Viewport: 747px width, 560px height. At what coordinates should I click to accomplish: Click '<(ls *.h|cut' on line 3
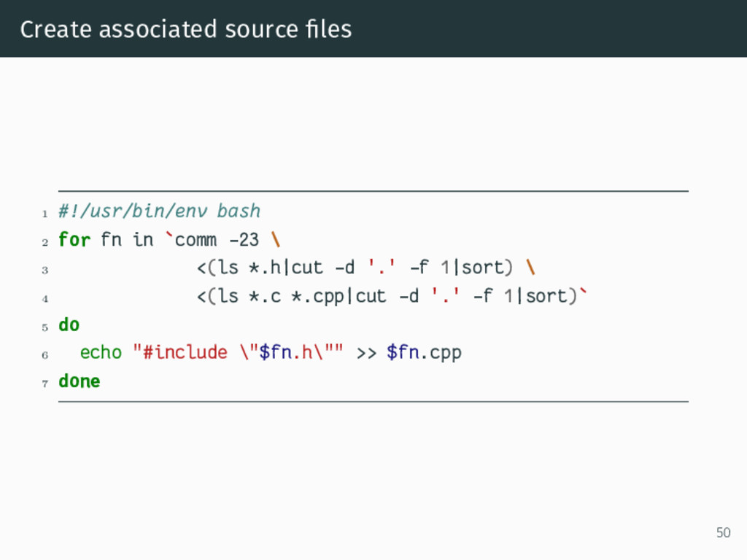260,267
